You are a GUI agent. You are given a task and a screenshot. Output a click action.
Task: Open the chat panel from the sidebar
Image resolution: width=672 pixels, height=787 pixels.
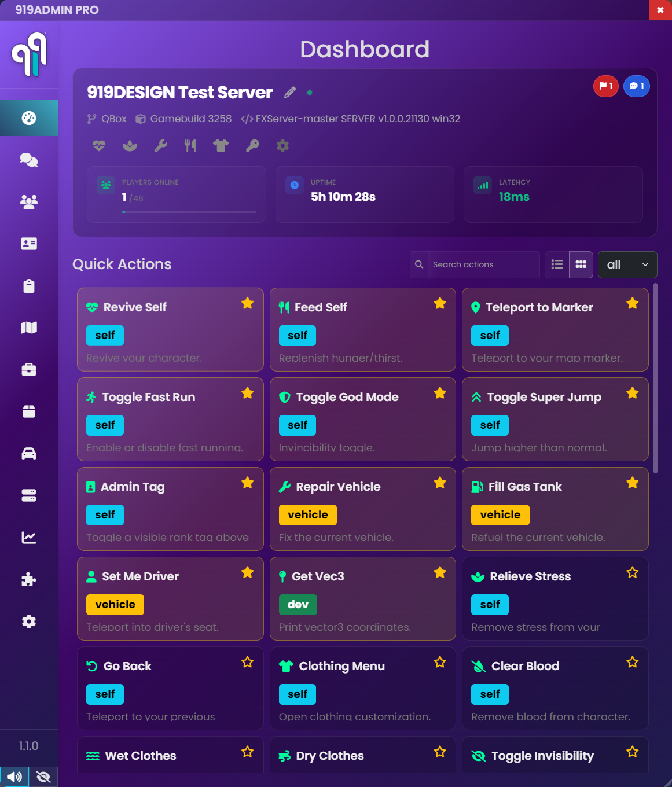(x=29, y=160)
